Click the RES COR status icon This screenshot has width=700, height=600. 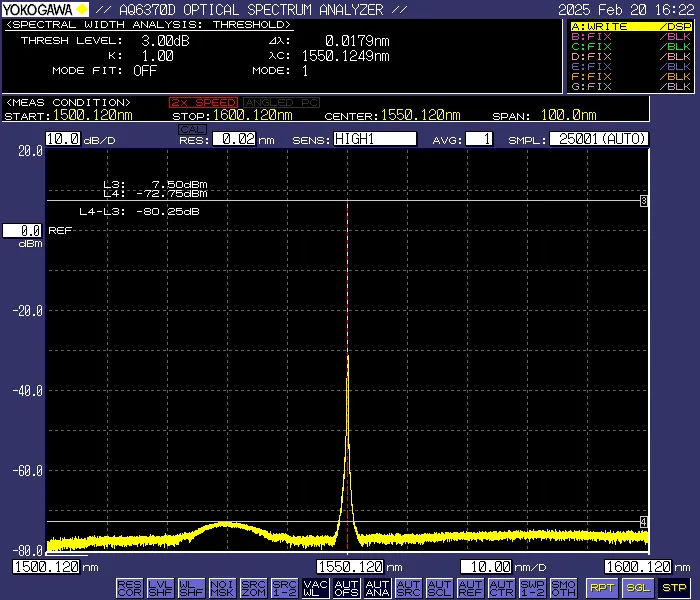click(129, 587)
